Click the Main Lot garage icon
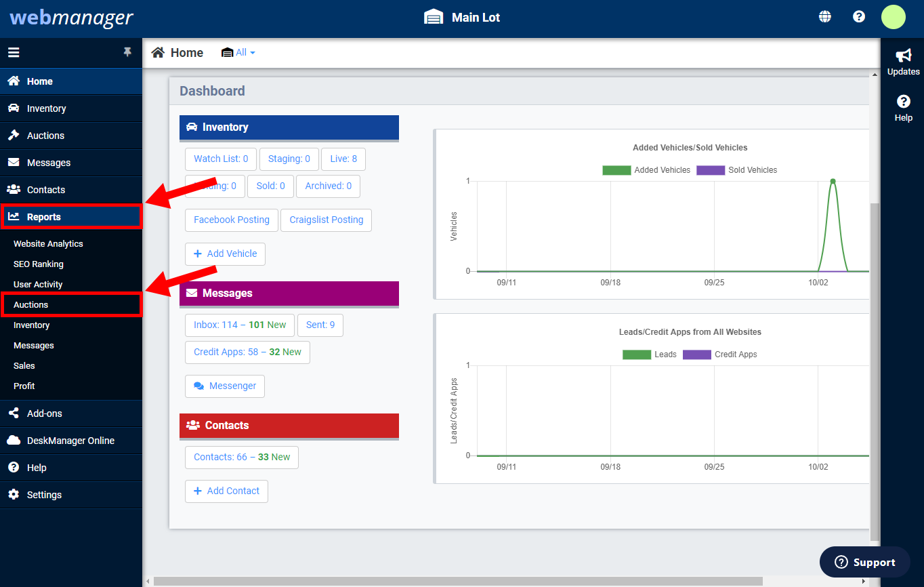 pos(434,17)
